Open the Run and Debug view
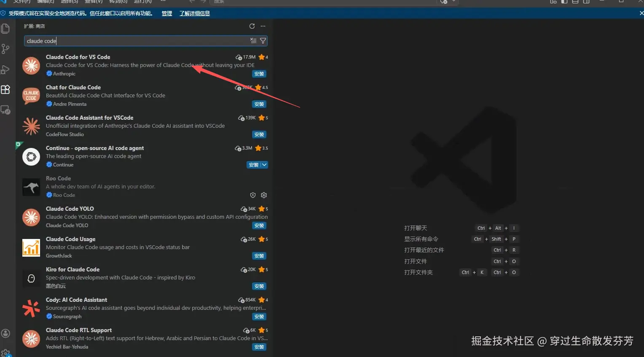The image size is (644, 357). click(x=5, y=69)
